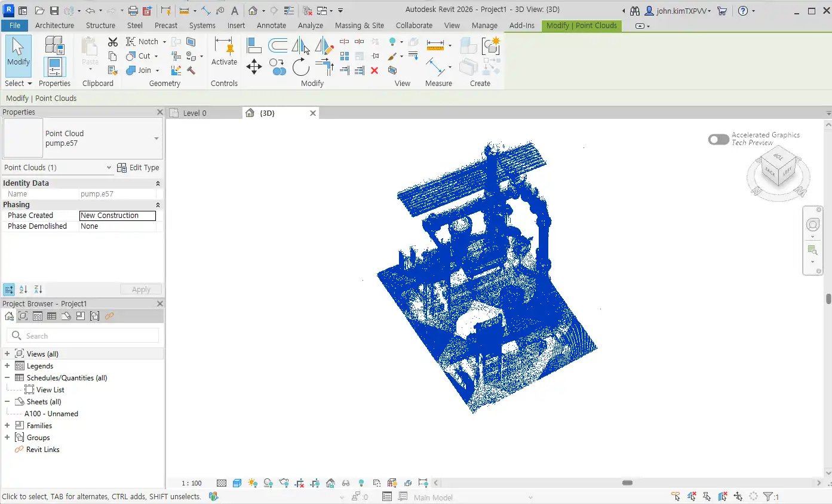Viewport: 832px width, 504px height.
Task: Click the 1 : 100 view scale
Action: [x=192, y=483]
